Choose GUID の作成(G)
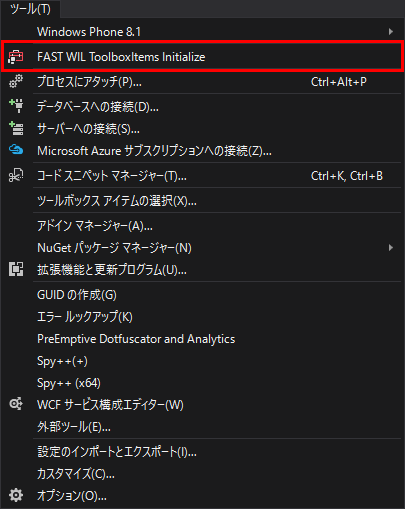This screenshot has width=405, height=509. (202, 295)
